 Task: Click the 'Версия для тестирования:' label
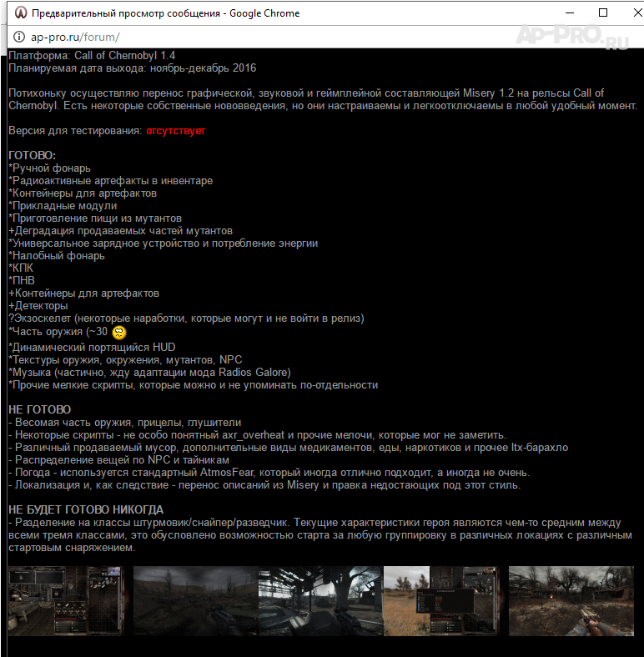(x=75, y=131)
